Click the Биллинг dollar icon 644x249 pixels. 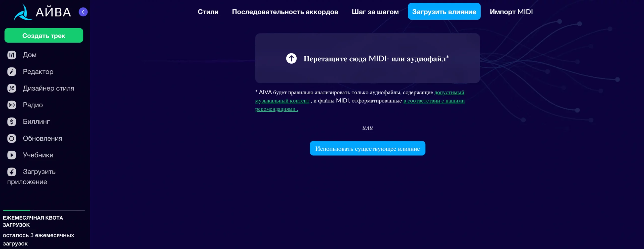coord(12,122)
